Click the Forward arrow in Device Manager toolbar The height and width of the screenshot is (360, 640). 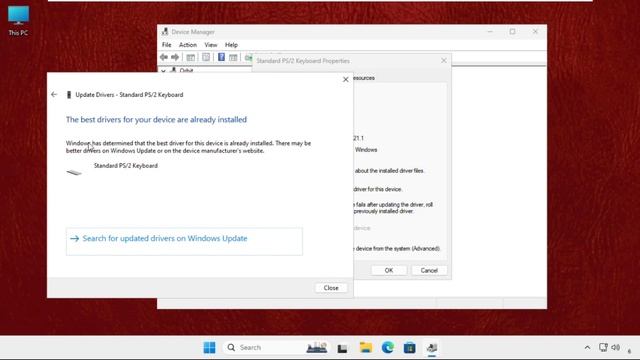[175, 57]
